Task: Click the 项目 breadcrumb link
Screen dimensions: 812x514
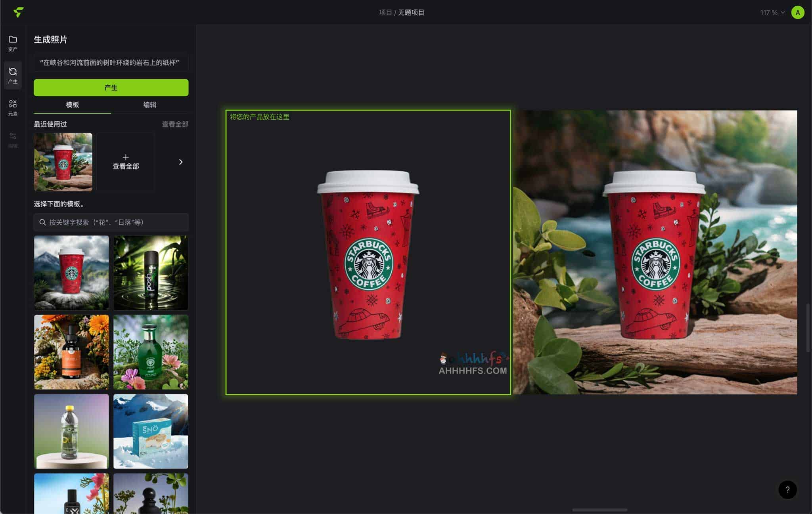Action: point(385,13)
